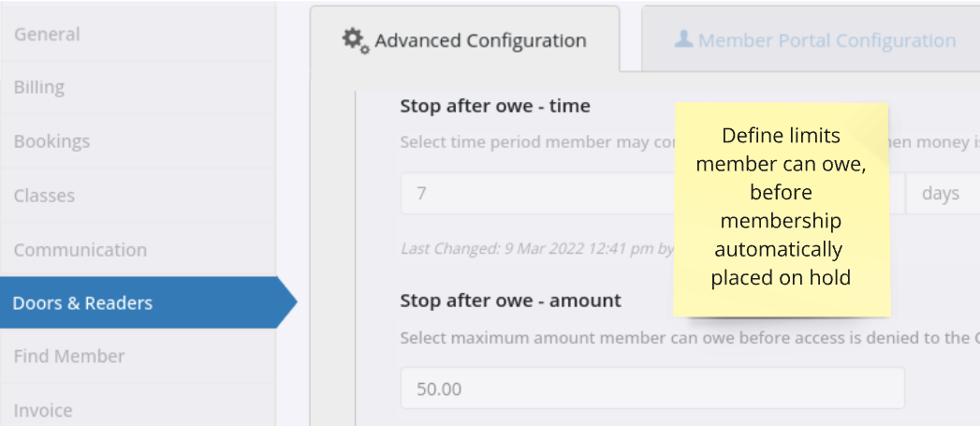
Task: Click the maximum amount member can owe description
Action: [690, 338]
